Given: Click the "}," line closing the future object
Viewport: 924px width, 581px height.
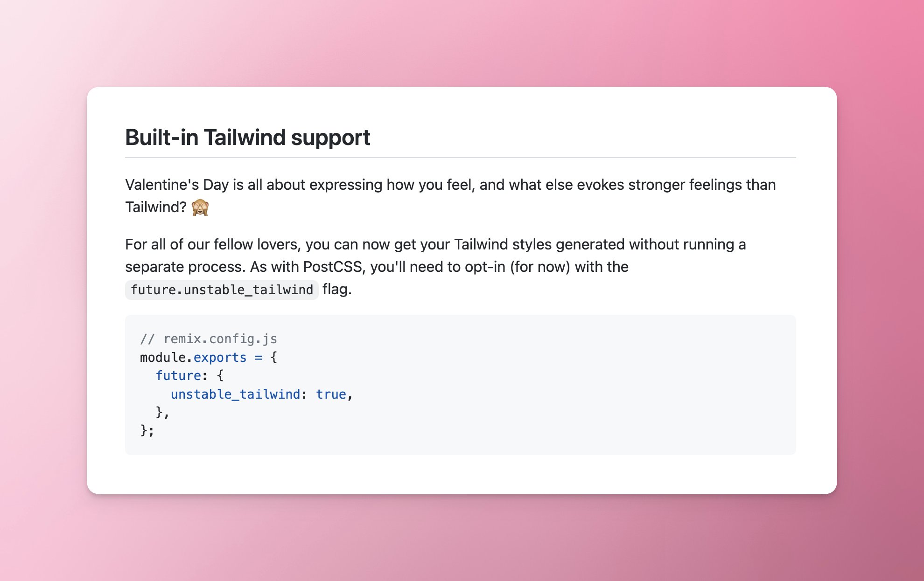Looking at the screenshot, I should (162, 412).
